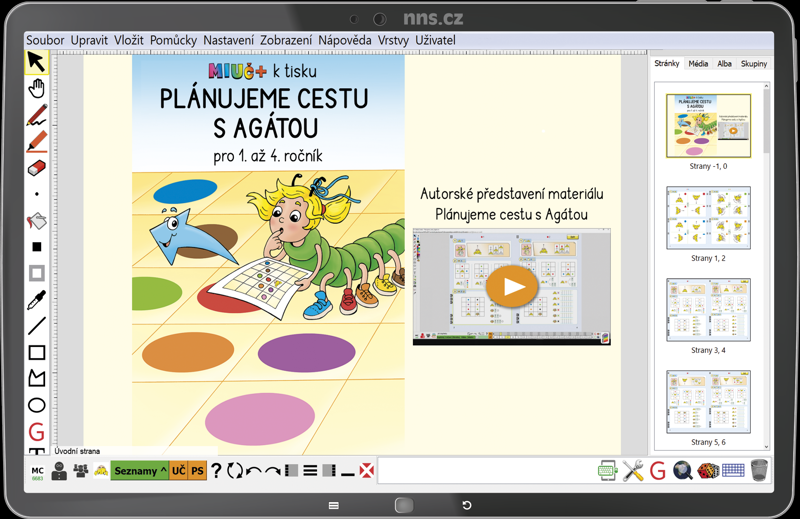Image resolution: width=800 pixels, height=519 pixels.
Task: Click the wrench and screwdriver tools icon
Action: click(x=633, y=471)
